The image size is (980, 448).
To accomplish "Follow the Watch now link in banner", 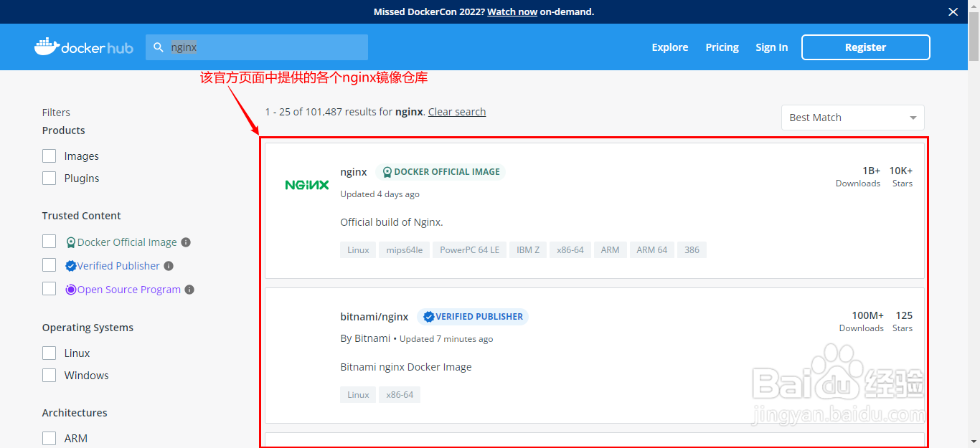I will point(512,11).
